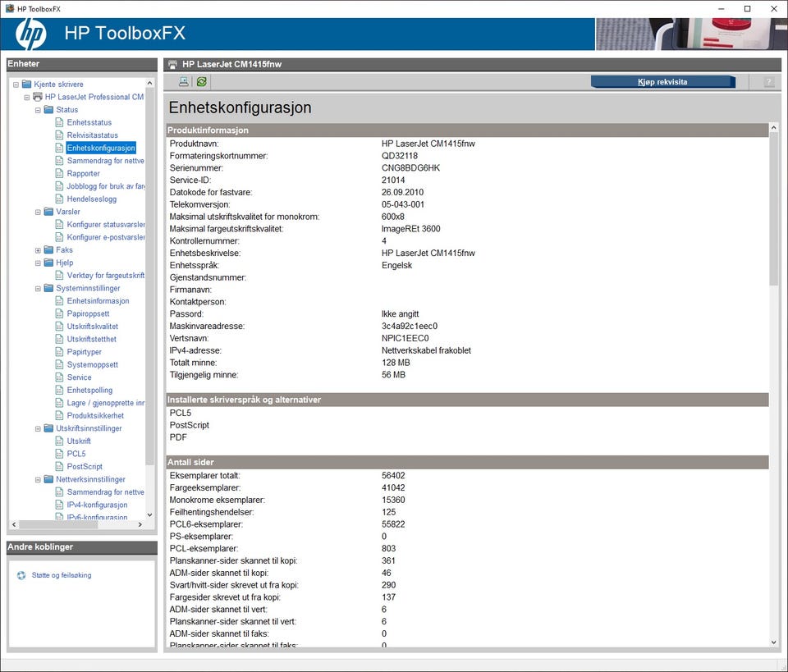Image resolution: width=788 pixels, height=672 pixels.
Task: Click the Faks folder icon
Action: click(x=48, y=249)
